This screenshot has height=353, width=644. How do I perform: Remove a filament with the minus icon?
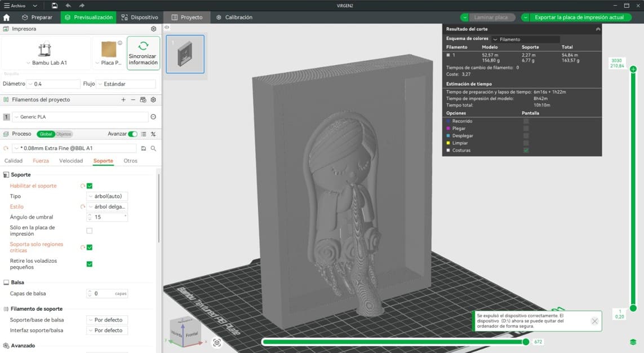click(132, 99)
